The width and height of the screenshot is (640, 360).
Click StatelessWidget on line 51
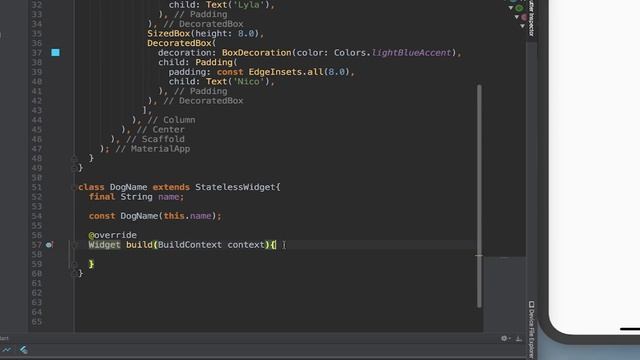(x=235, y=187)
